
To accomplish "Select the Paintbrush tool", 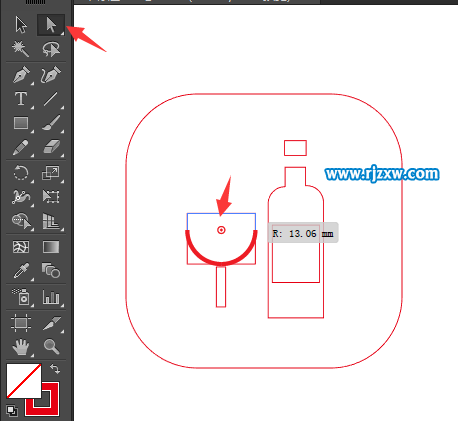I will [x=51, y=123].
